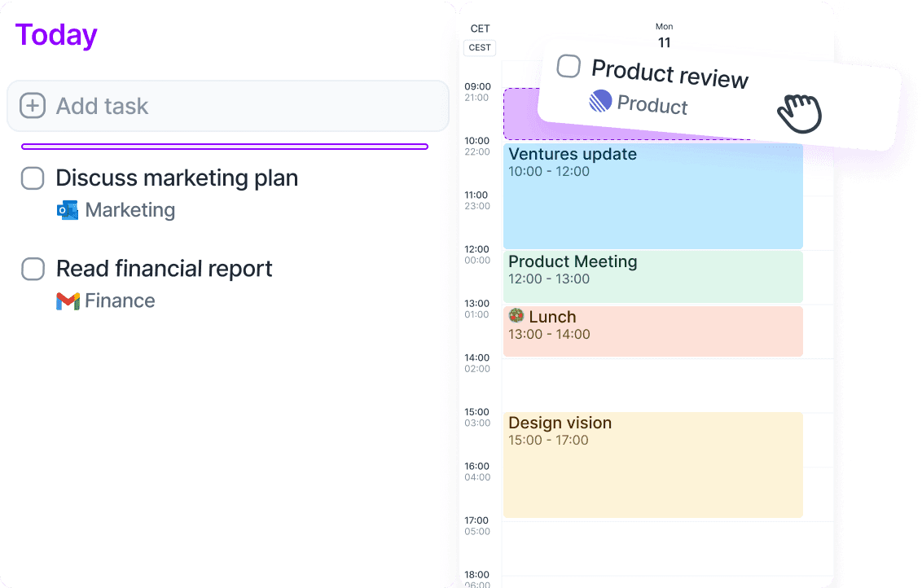Select the Mon 11 date header
The image size is (922, 588).
point(664,34)
